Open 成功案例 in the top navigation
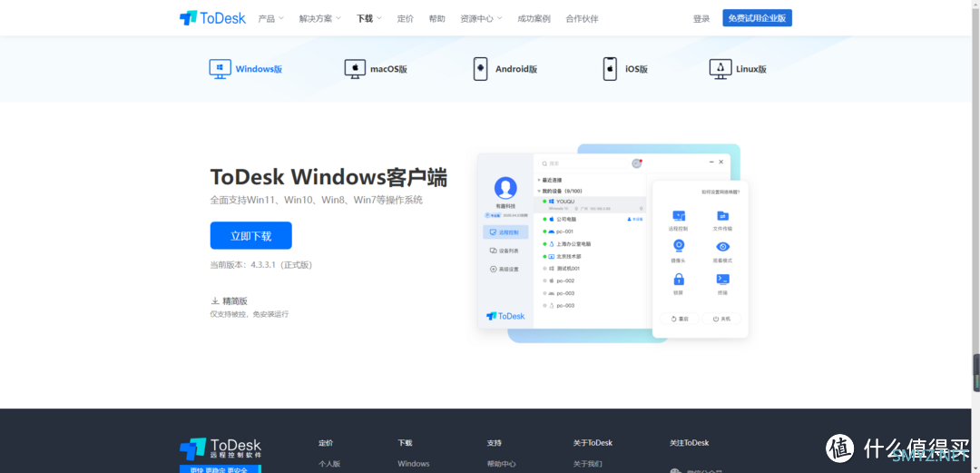980x473 pixels. tap(534, 19)
